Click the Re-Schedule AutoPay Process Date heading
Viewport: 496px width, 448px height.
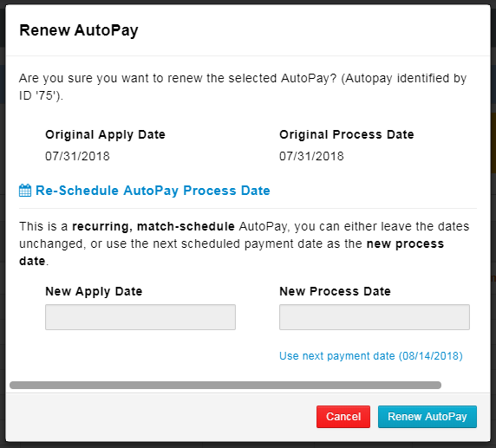tap(153, 191)
